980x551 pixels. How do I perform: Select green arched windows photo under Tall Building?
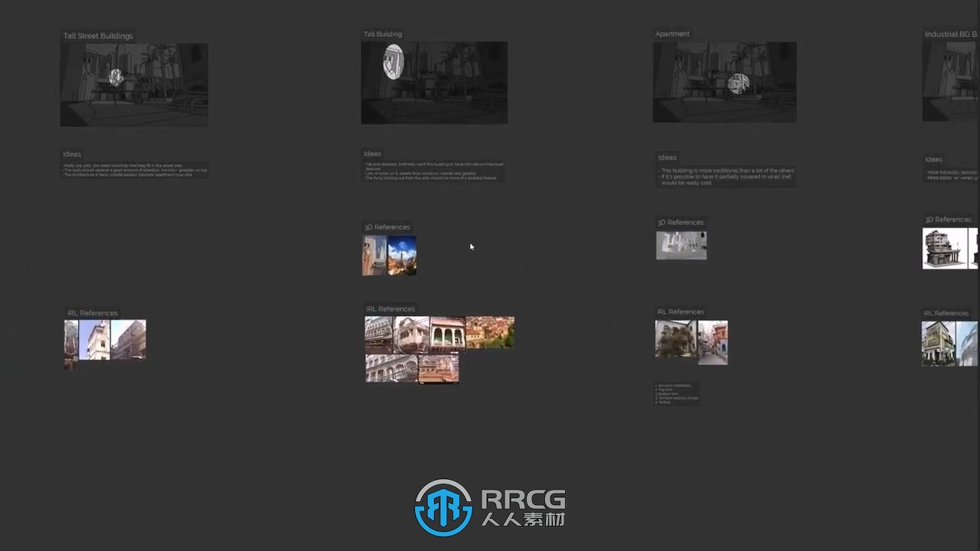pos(446,334)
